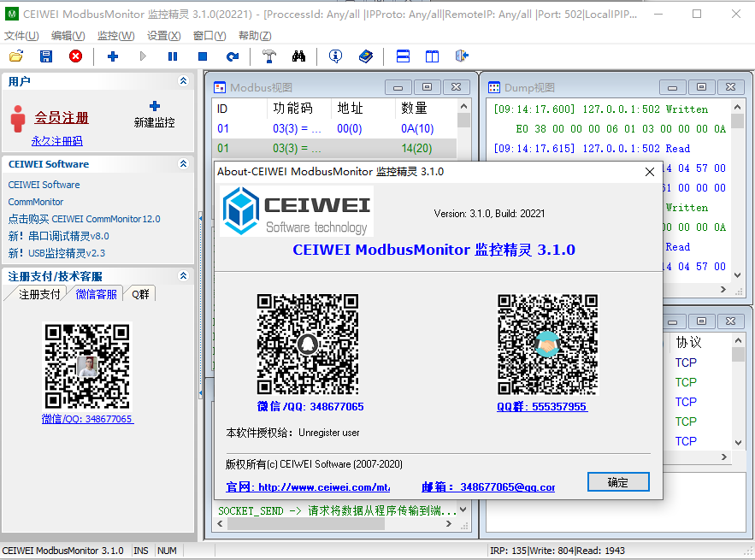Click the Dump视图 vertical scrollbar
The image size is (755, 560).
coord(737,197)
